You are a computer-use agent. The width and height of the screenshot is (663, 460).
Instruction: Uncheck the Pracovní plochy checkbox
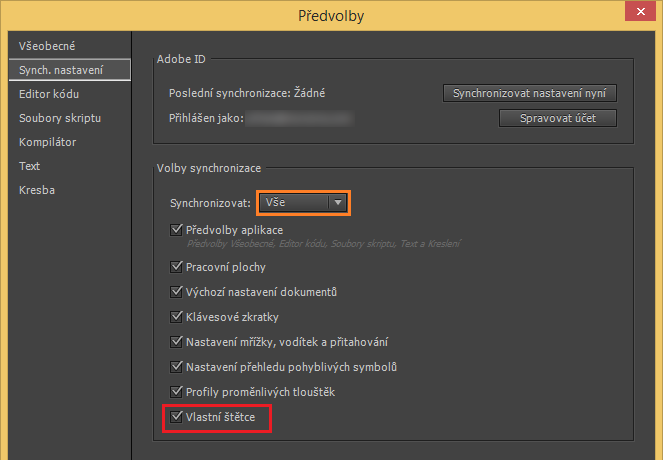click(178, 268)
